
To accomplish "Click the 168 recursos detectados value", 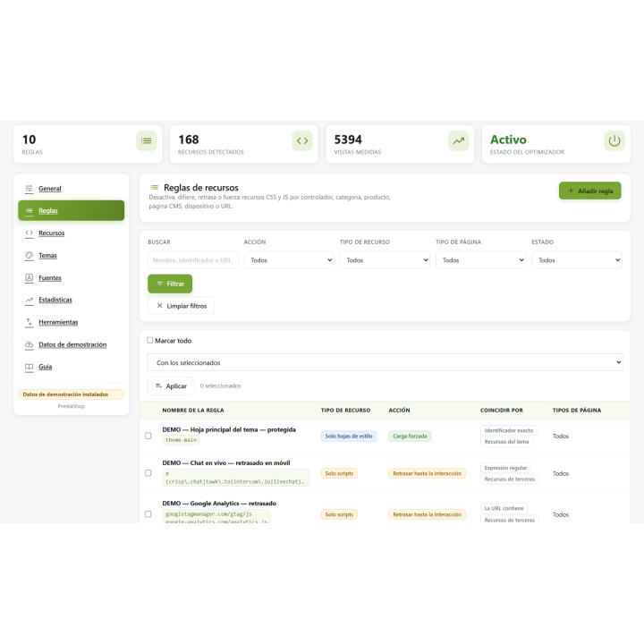I will click(189, 140).
